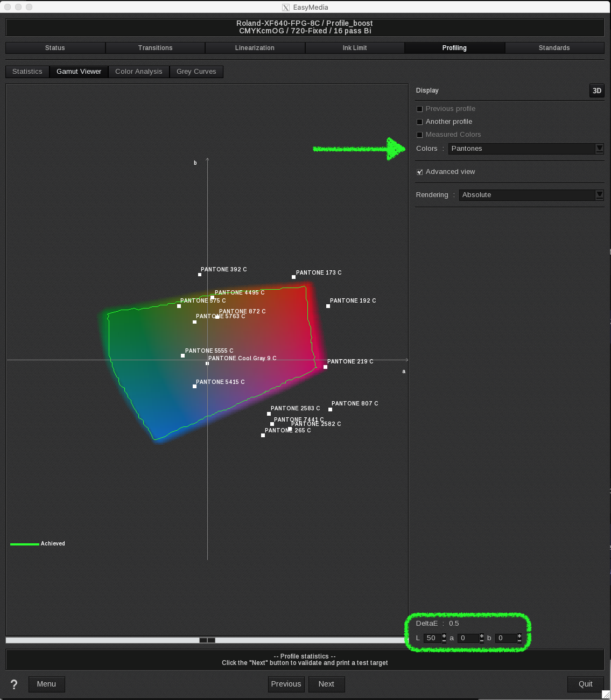The width and height of the screenshot is (611, 700).
Task: Select the PANTONE 219 C marker
Action: 325,367
